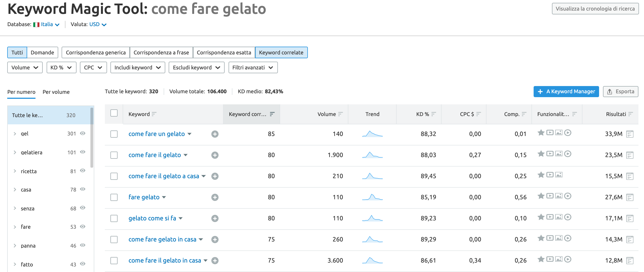Sort by Comp. column sort icon
This screenshot has width=644, height=272.
524,114
